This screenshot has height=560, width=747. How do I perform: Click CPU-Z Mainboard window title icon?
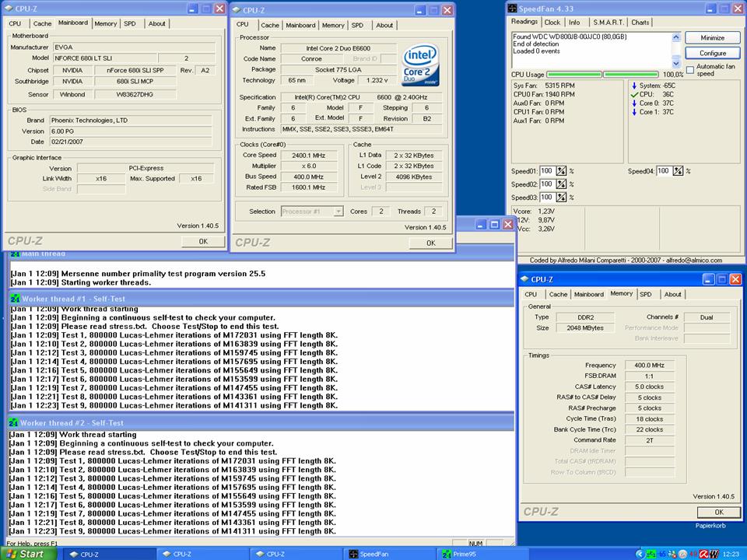pyautogui.click(x=9, y=9)
